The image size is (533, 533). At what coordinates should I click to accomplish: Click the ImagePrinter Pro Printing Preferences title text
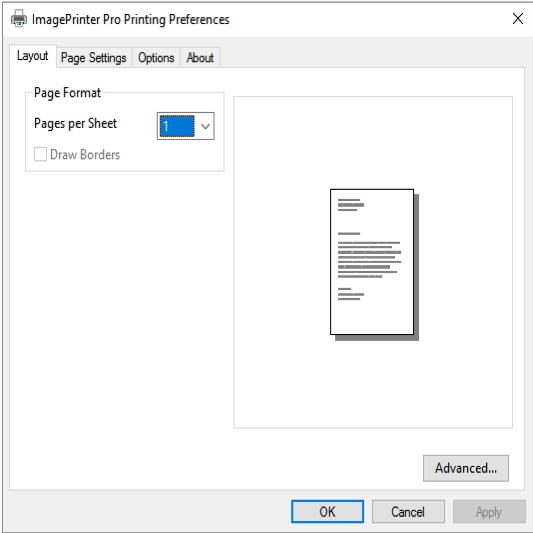coord(131,19)
